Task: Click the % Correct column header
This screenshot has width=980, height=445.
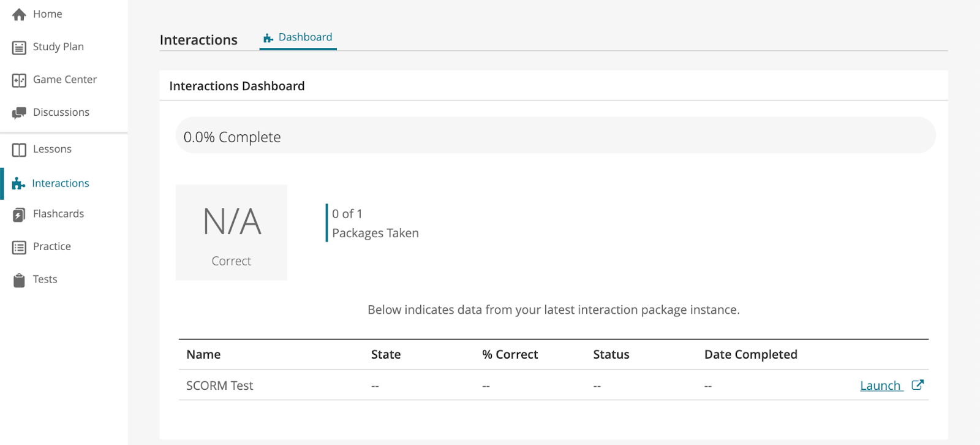Action: 510,354
